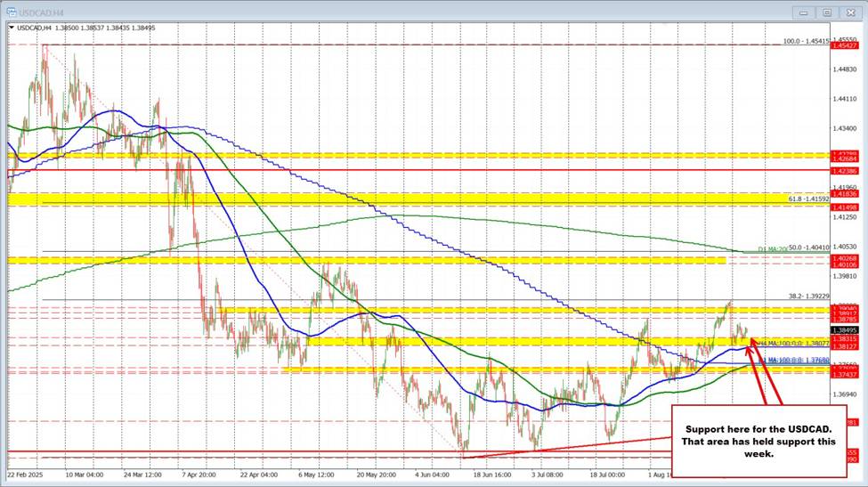This screenshot has height=487, width=868.
Task: Maximize the USDCAD chart window
Action: coord(826,12)
